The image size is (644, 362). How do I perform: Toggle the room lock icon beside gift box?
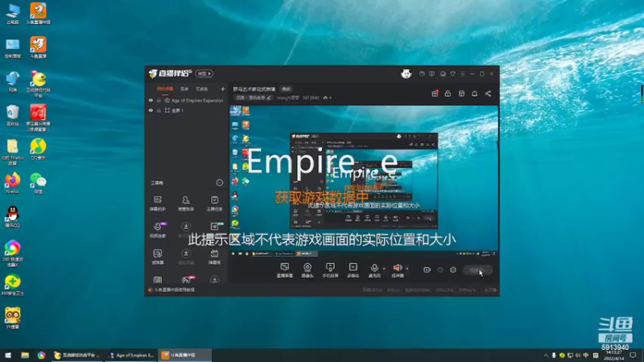coord(448,93)
